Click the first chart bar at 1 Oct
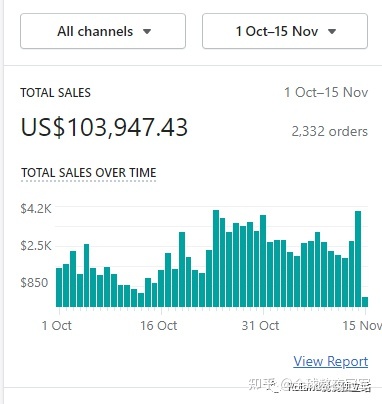 point(59,287)
